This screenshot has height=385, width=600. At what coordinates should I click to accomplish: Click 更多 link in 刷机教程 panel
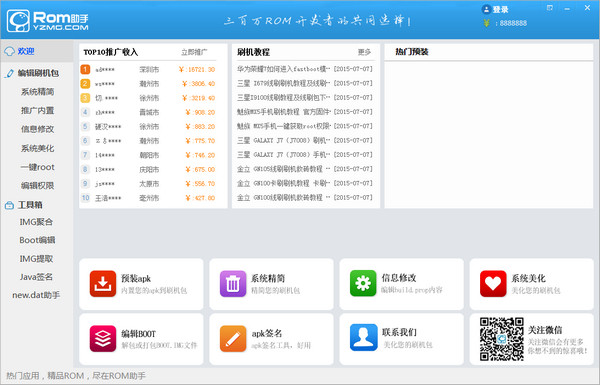coord(364,52)
